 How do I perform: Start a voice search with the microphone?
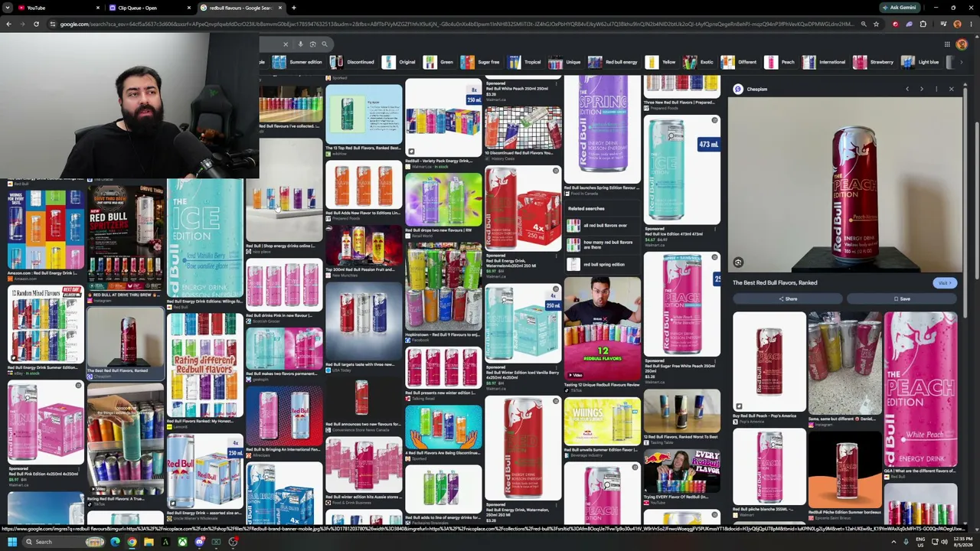point(301,44)
